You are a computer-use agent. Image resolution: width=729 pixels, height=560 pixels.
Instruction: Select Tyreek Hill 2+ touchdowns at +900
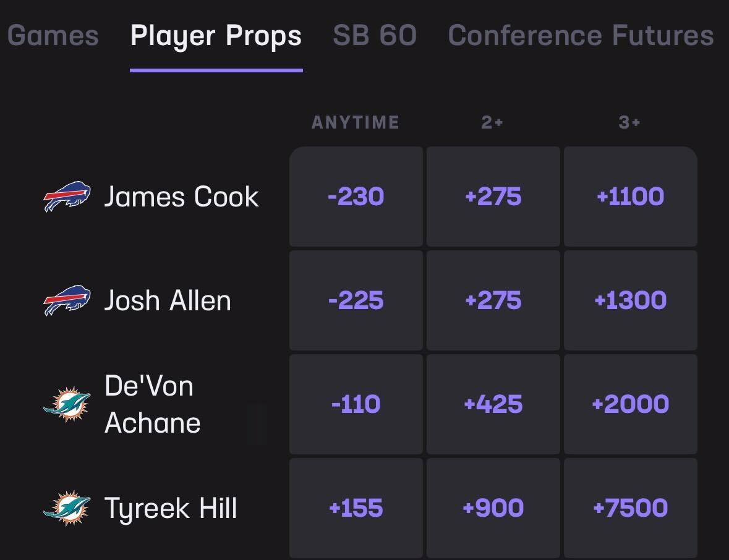493,508
